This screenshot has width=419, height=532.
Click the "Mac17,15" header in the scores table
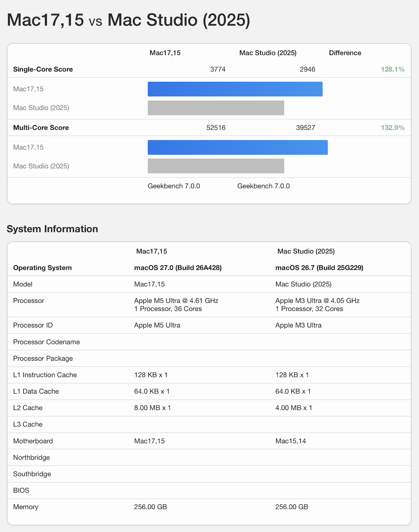(x=165, y=53)
